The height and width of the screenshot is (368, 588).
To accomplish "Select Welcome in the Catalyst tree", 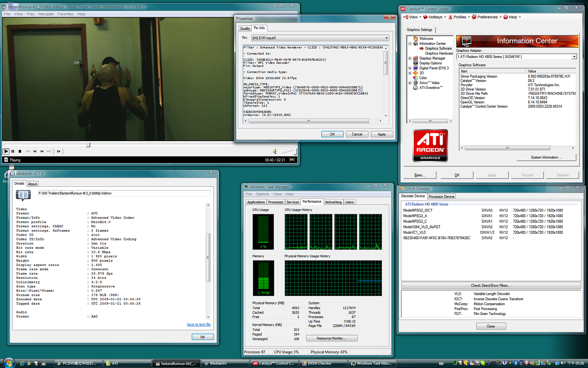I will click(426, 39).
